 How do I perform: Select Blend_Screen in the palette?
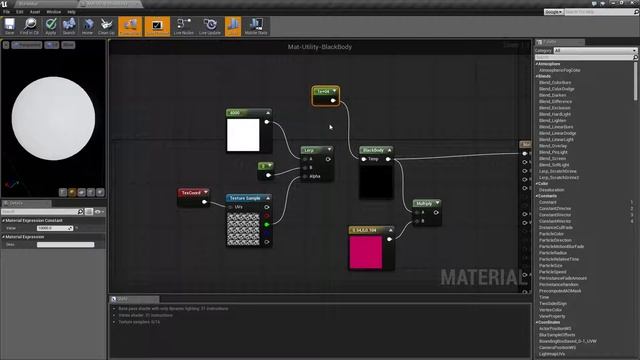coord(552,158)
